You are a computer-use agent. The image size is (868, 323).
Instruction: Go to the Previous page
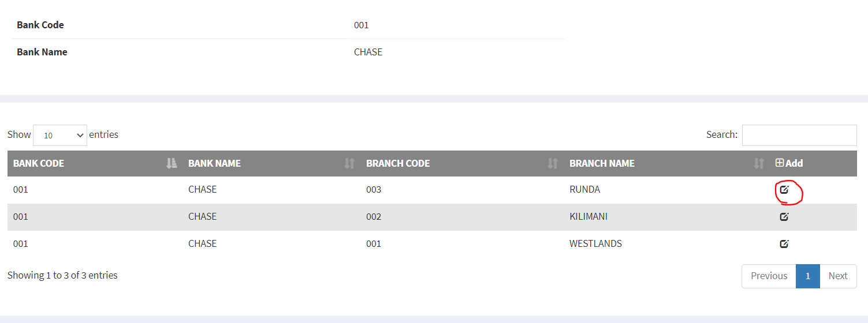pyautogui.click(x=769, y=276)
